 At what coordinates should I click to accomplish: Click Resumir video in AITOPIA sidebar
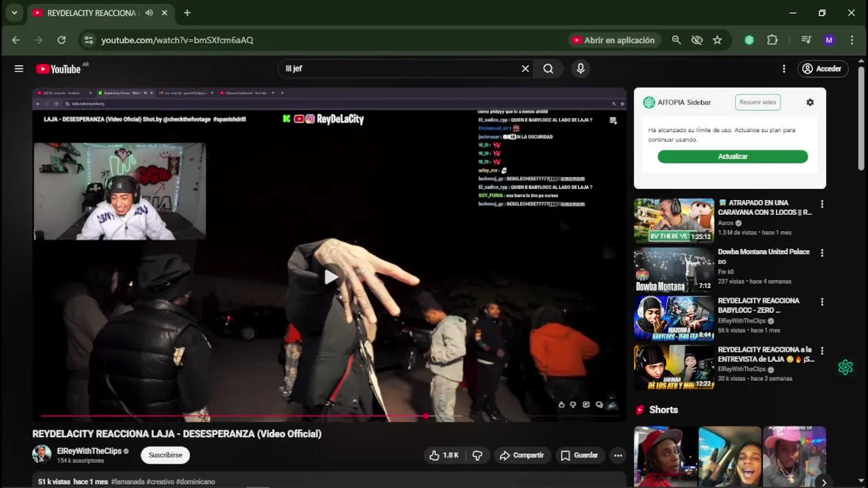757,102
